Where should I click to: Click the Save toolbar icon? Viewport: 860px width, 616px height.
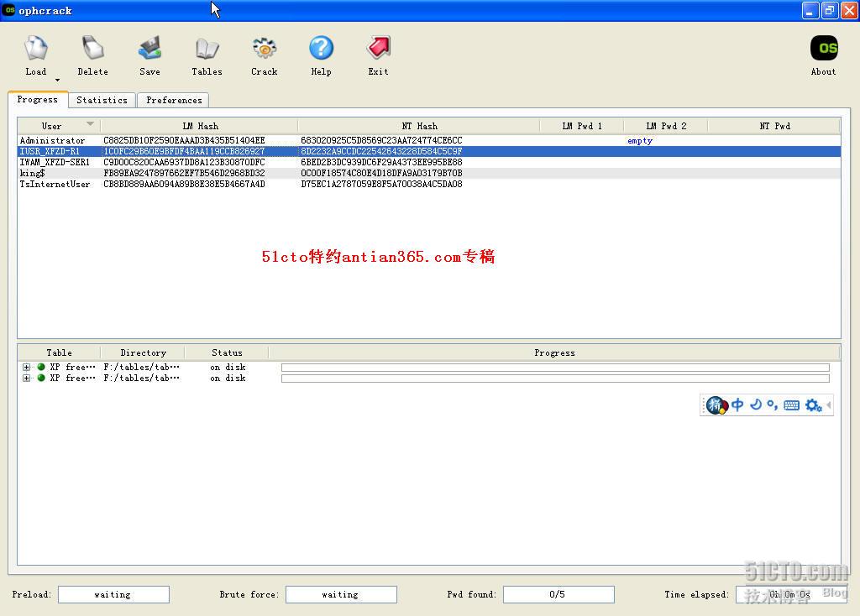[x=149, y=50]
